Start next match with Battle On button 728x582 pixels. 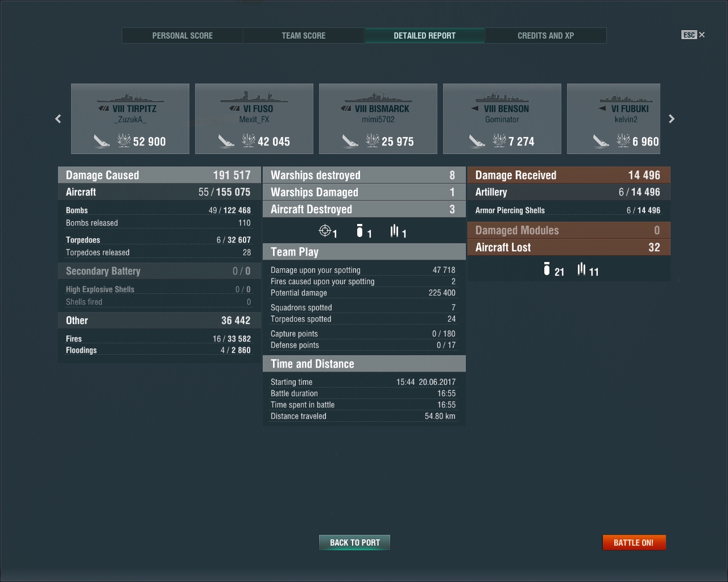(634, 543)
